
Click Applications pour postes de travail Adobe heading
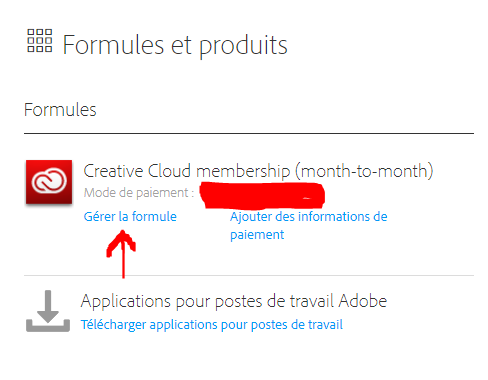pyautogui.click(x=234, y=301)
